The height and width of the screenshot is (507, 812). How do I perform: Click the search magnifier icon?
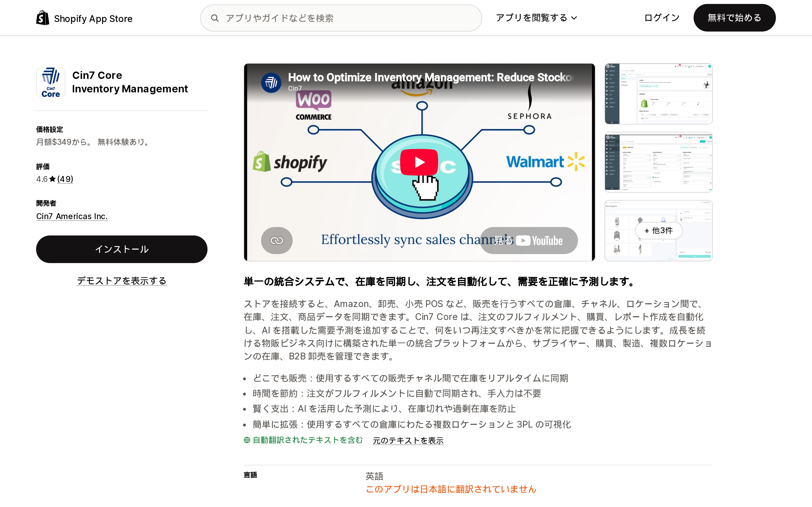tap(215, 18)
